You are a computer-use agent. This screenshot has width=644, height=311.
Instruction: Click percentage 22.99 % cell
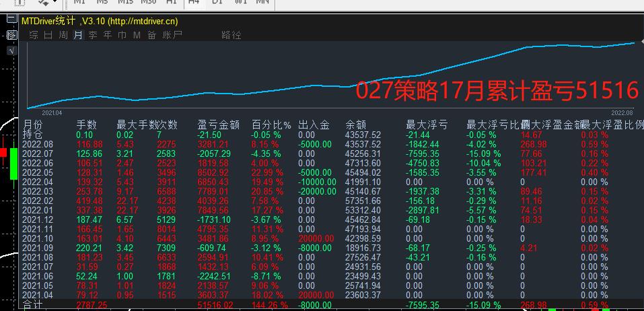[267, 172]
